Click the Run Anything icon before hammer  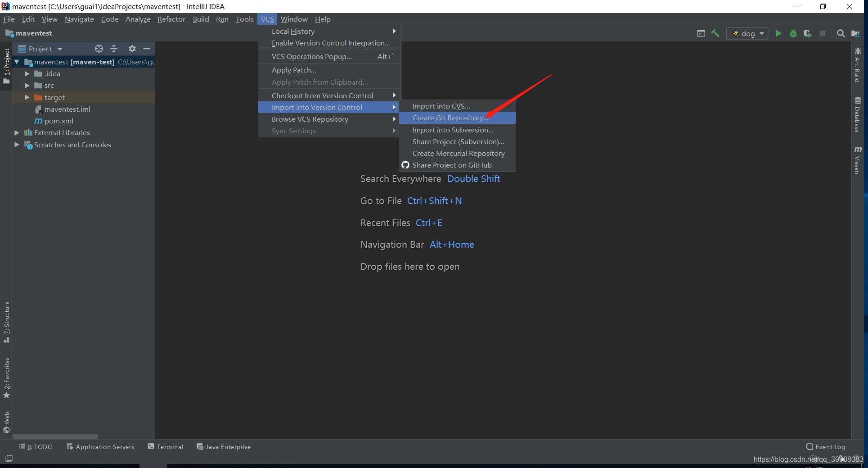(x=701, y=33)
